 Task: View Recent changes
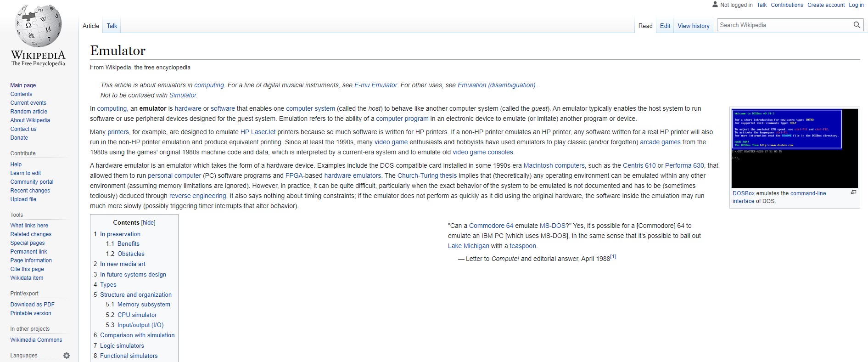(30, 191)
